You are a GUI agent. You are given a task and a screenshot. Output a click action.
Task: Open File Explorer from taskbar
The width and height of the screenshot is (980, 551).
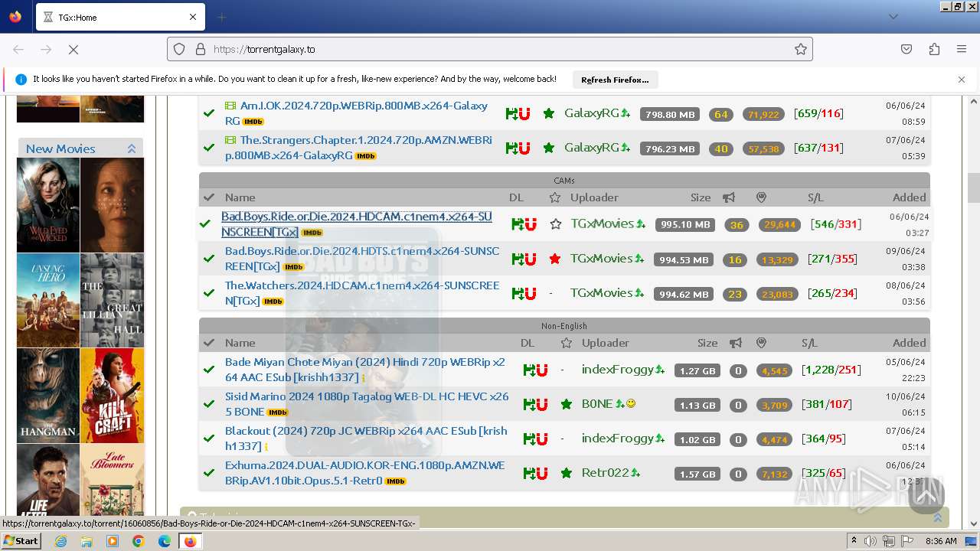pyautogui.click(x=87, y=541)
